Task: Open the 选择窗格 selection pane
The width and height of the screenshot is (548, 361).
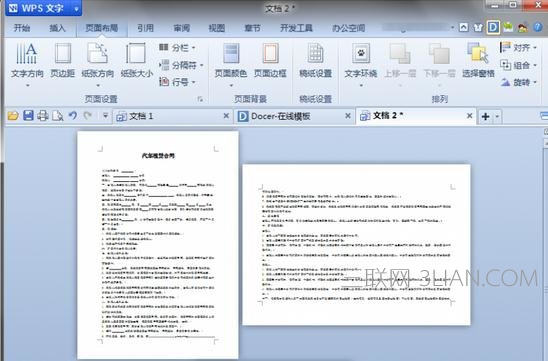Action: pos(478,60)
